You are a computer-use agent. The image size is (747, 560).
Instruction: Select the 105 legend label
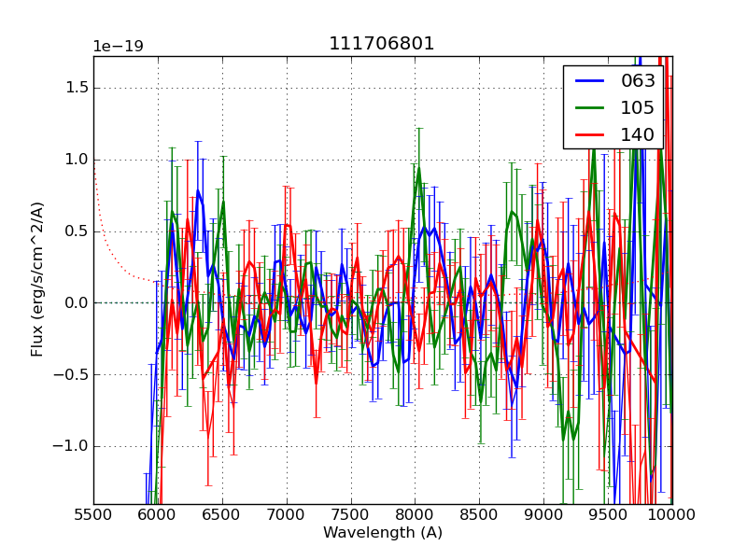point(638,107)
